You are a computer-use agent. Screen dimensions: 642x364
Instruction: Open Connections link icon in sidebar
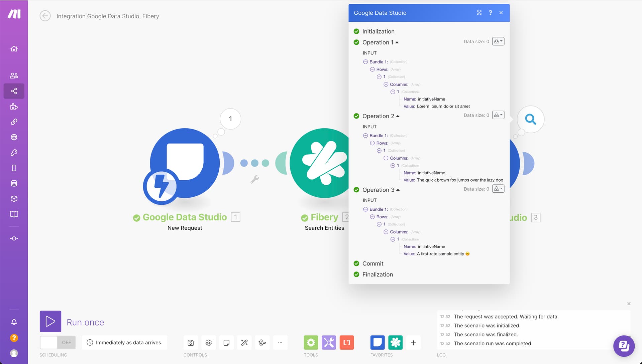14,122
